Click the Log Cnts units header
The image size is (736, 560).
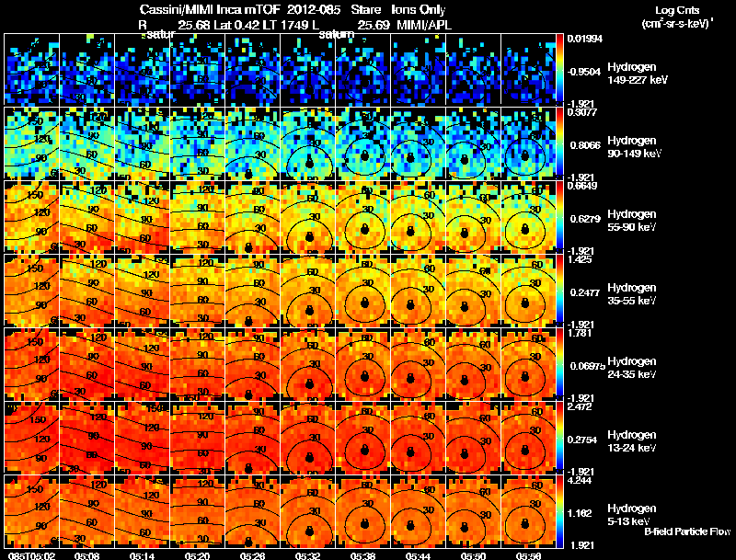[677, 17]
